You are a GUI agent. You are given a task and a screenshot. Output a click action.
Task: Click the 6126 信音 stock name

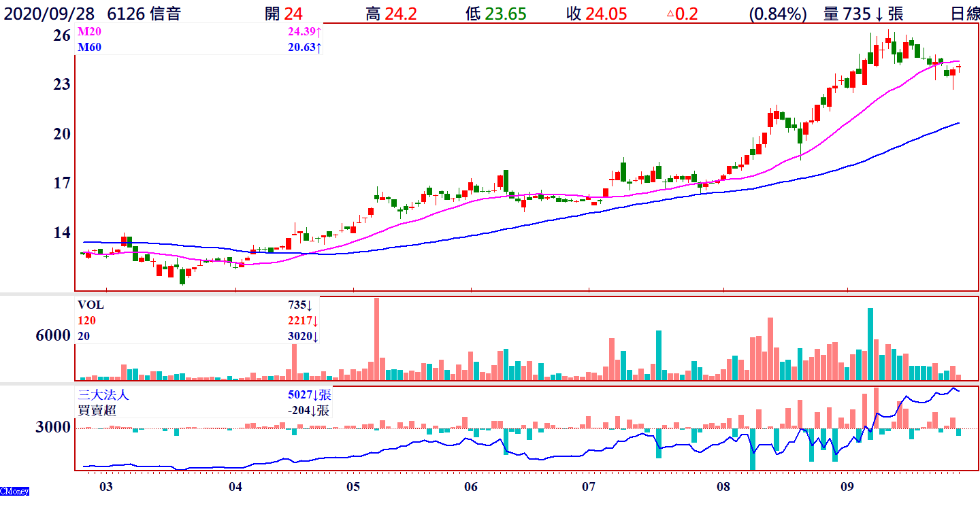coord(144,14)
